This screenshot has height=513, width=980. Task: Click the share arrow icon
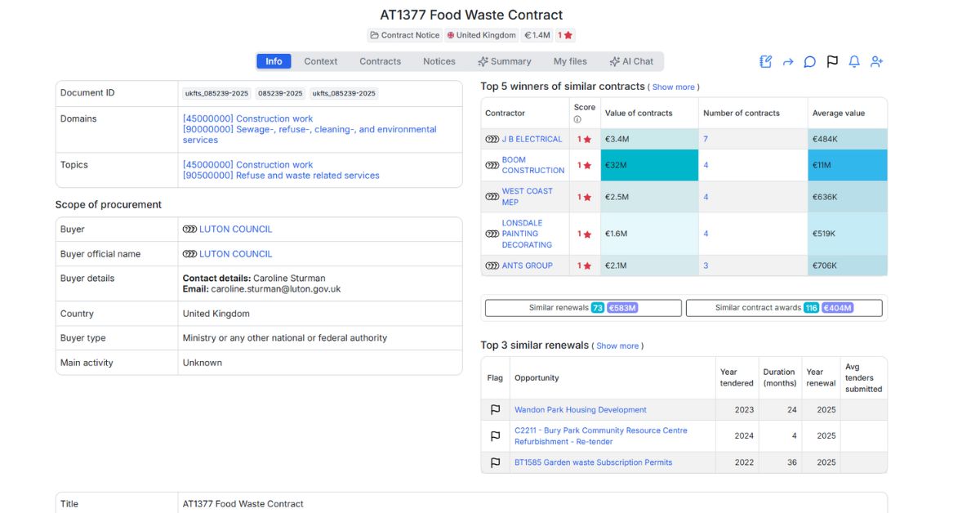pyautogui.click(x=787, y=61)
